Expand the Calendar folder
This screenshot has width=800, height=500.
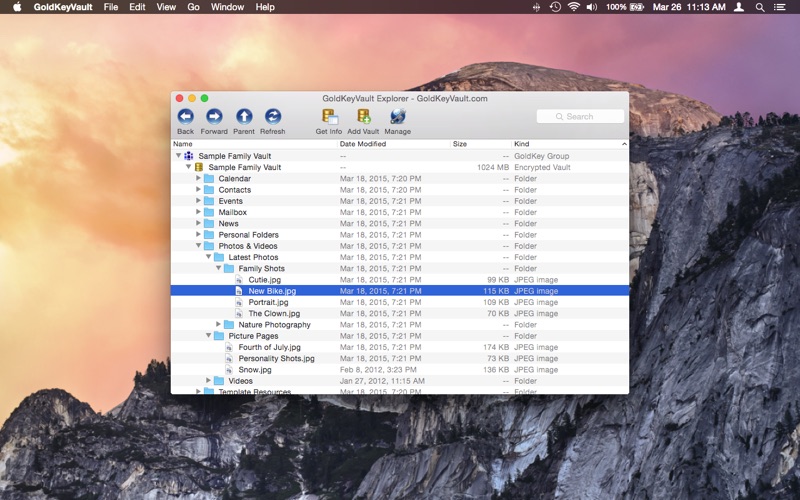coord(198,178)
